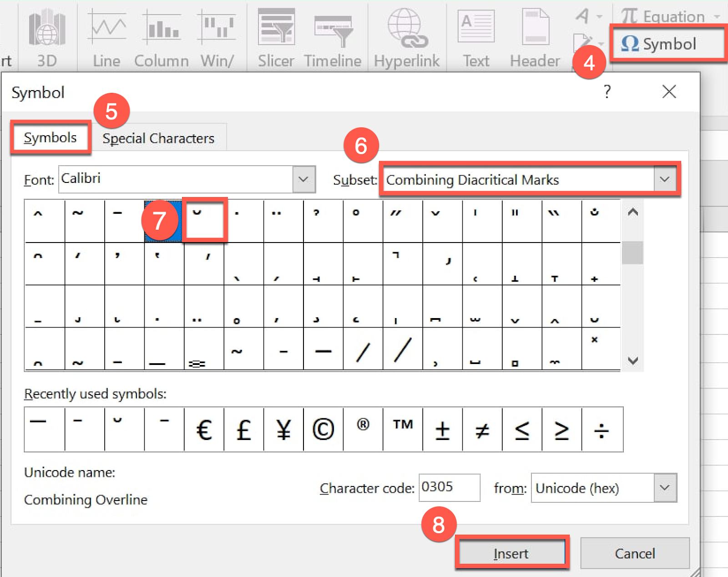Click the 'Recently used symbols:' label
This screenshot has height=577, width=728.
[x=95, y=394]
